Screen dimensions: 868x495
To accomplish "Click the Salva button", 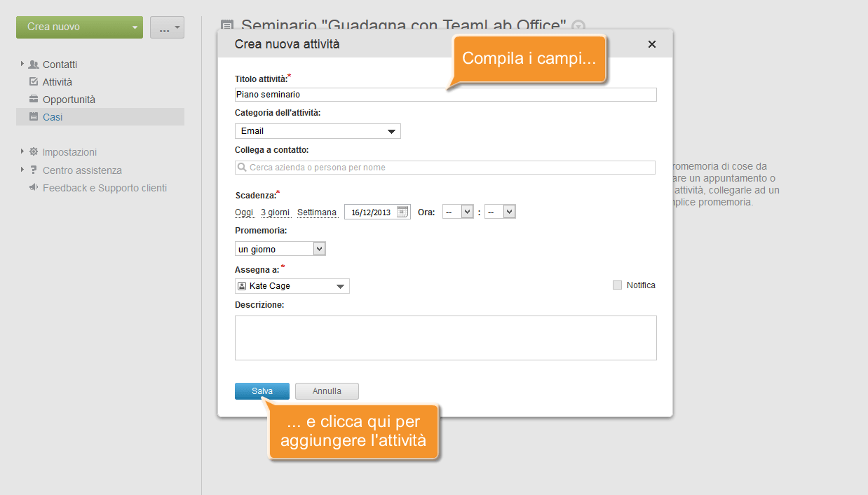I will (262, 391).
